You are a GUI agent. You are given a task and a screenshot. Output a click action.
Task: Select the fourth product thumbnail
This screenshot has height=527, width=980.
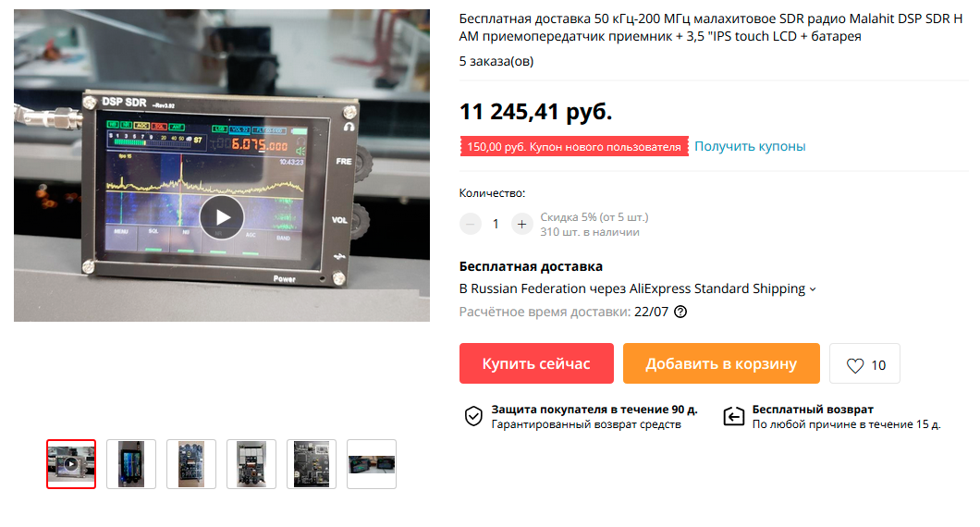click(x=251, y=464)
